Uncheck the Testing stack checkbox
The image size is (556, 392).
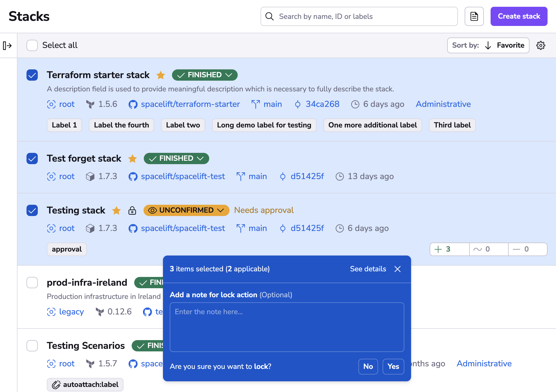tap(32, 210)
